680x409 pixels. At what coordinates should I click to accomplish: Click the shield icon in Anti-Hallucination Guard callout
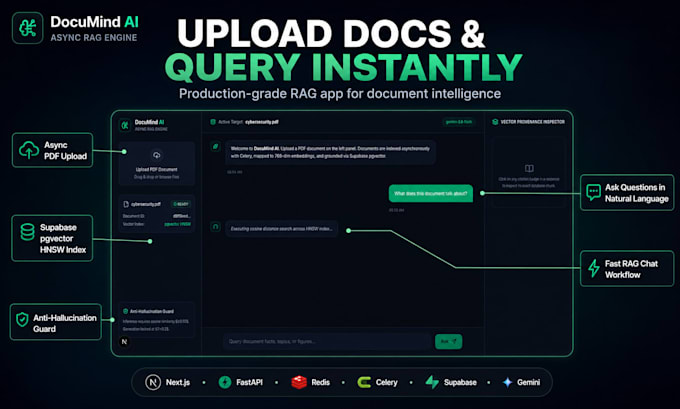pyautogui.click(x=22, y=320)
